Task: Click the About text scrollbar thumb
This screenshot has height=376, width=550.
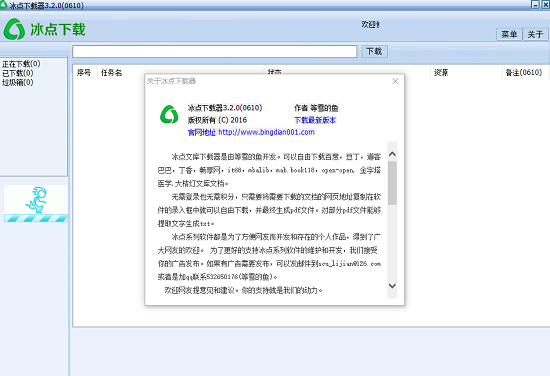Action: coord(393,183)
